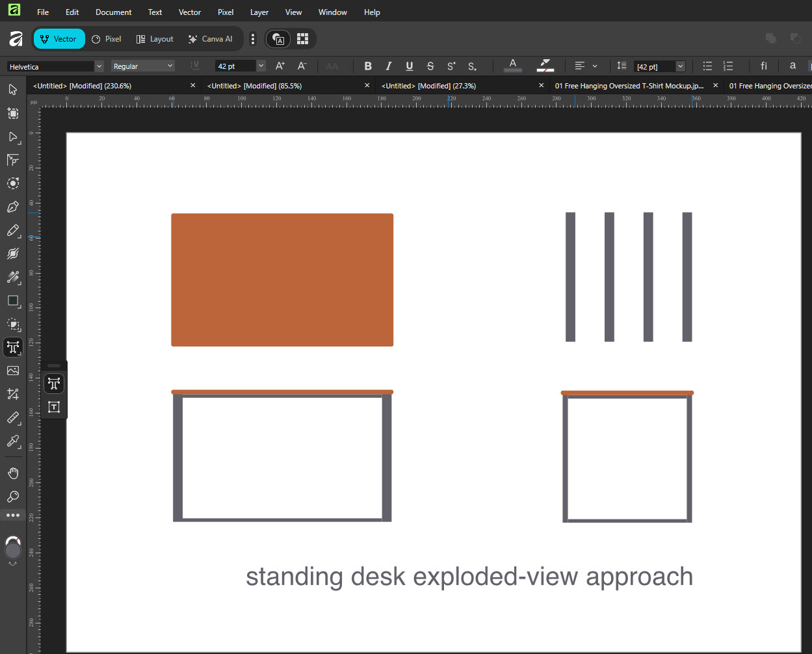Enable strikethrough formatting

coord(430,66)
